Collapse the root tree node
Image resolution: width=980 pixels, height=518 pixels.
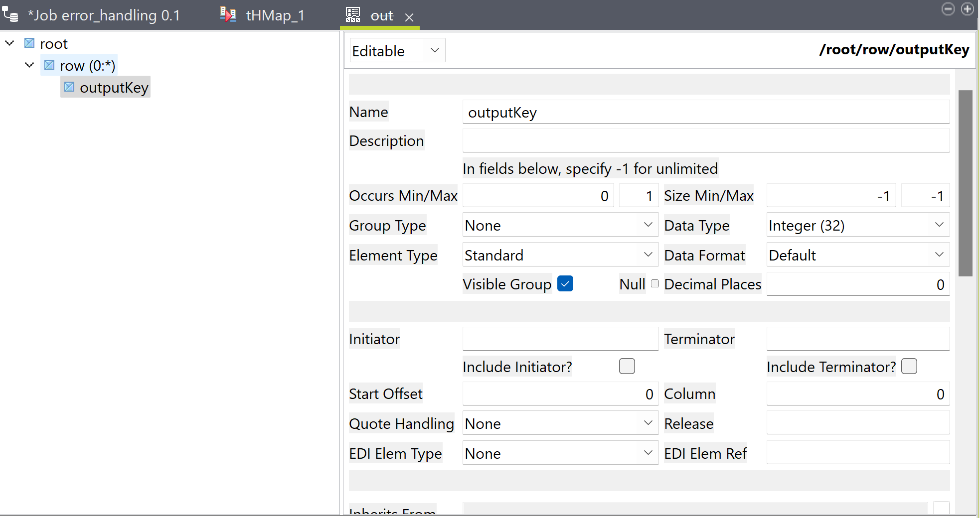click(9, 43)
